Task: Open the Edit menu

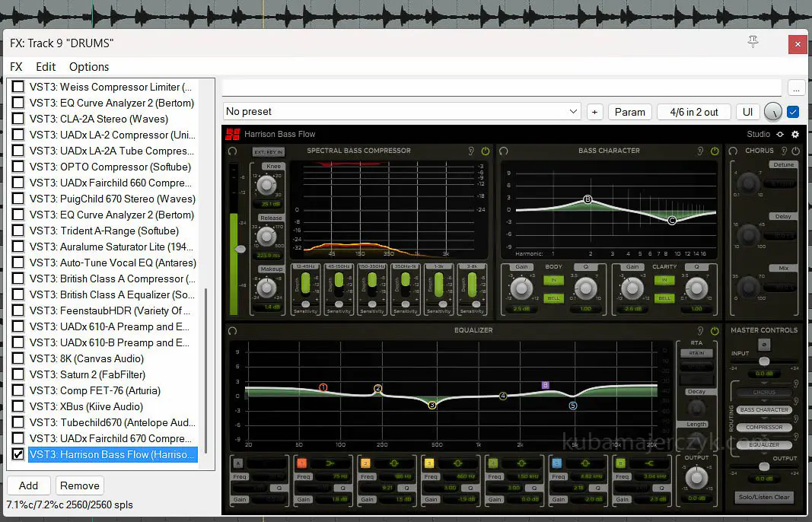Action: point(46,67)
